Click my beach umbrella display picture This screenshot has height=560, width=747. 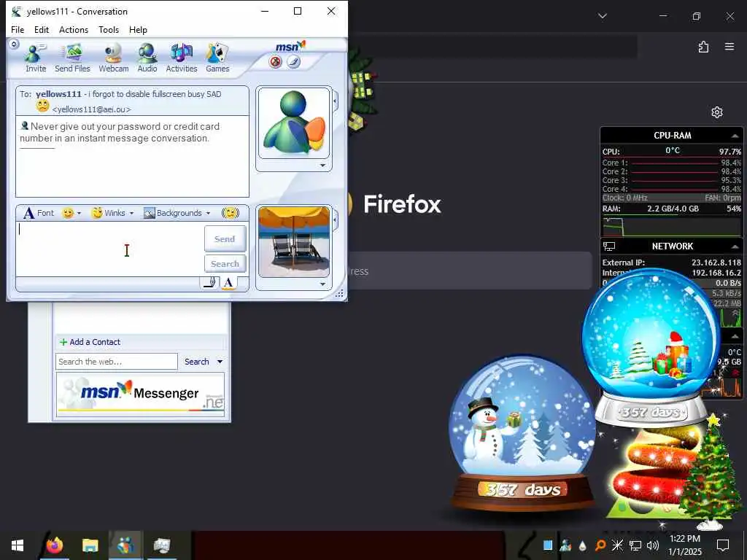click(x=294, y=241)
